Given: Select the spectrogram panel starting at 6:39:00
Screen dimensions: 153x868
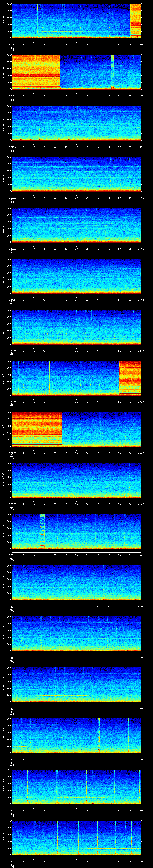Looking at the screenshot, I should pos(76,531).
